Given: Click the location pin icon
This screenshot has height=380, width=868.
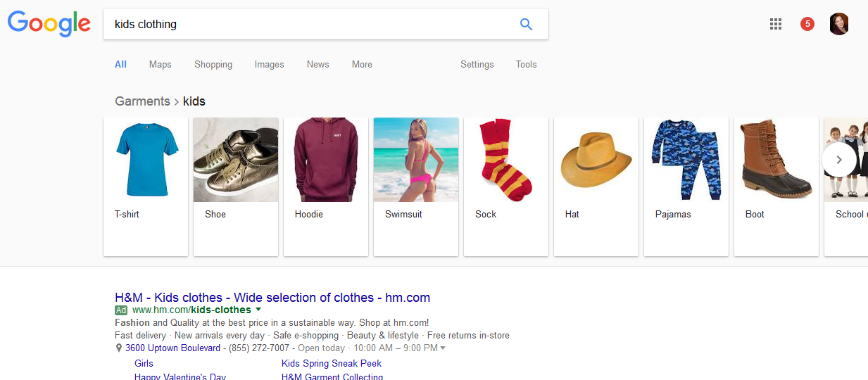Looking at the screenshot, I should [x=119, y=348].
